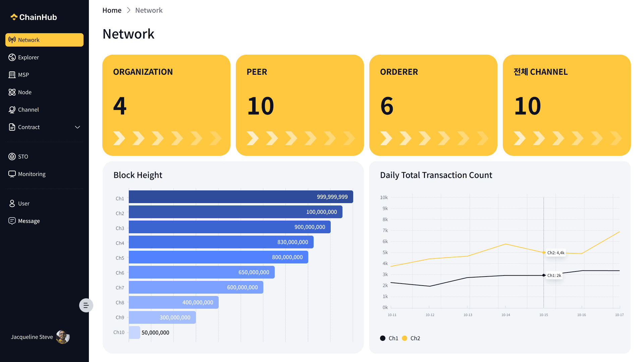Click the Ch1 bar showing 999,999,999
This screenshot has height=362, width=644.
[x=241, y=197]
